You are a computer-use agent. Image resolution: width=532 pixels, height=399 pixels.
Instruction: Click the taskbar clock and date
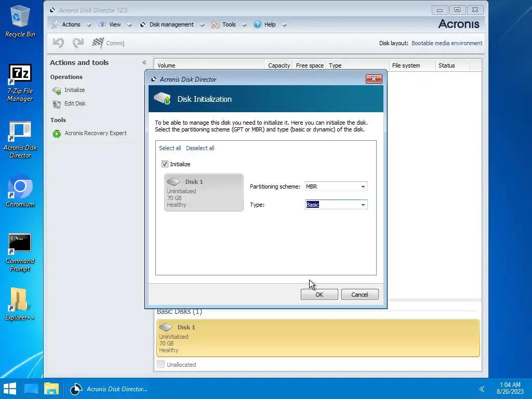pyautogui.click(x=510, y=388)
